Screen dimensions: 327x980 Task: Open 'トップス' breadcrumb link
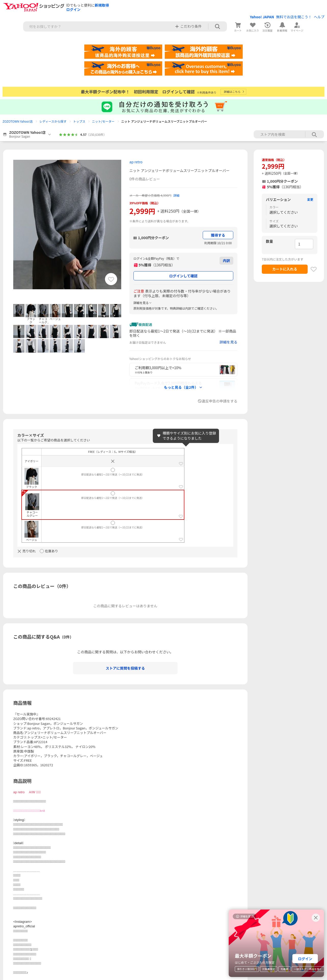tap(79, 121)
